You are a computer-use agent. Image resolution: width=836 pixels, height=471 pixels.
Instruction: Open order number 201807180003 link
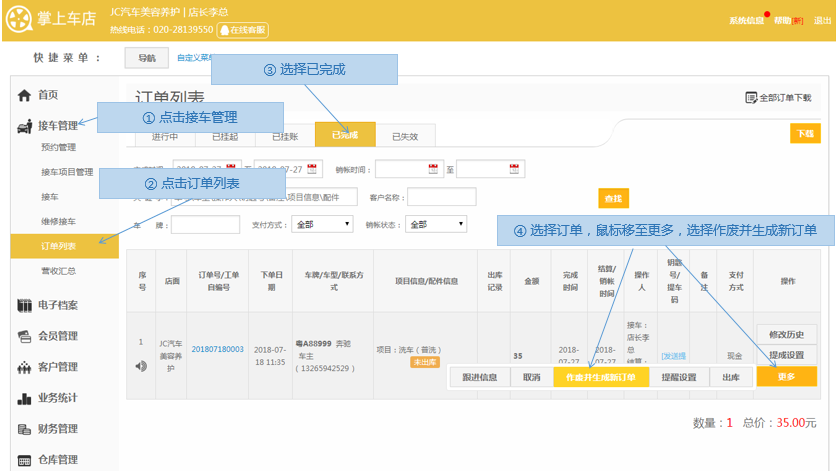217,349
